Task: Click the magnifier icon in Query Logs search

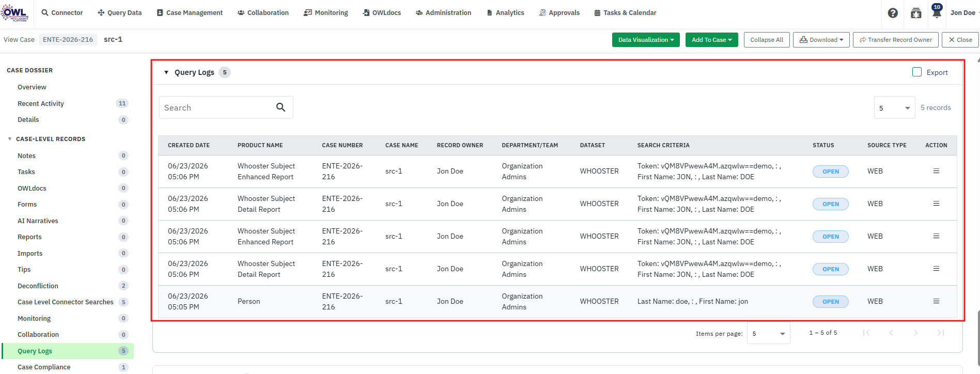Action: pyautogui.click(x=281, y=107)
